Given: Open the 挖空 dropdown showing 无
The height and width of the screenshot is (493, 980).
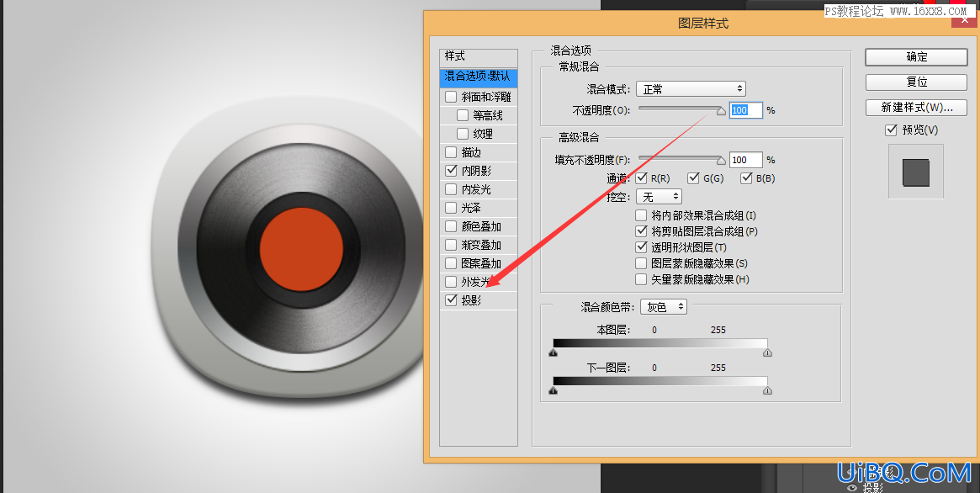Looking at the screenshot, I should [x=659, y=197].
